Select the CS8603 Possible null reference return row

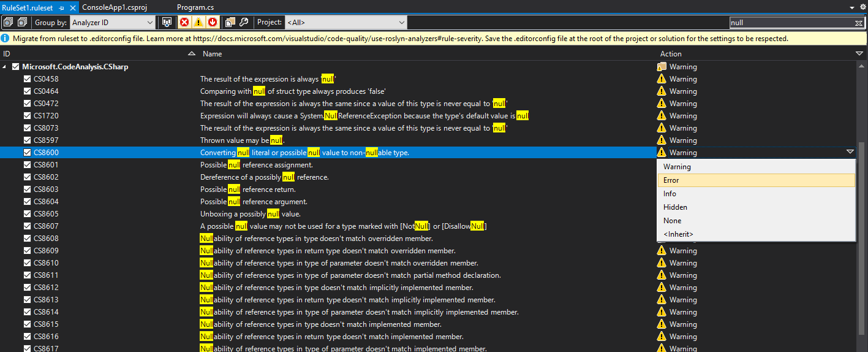coord(328,189)
